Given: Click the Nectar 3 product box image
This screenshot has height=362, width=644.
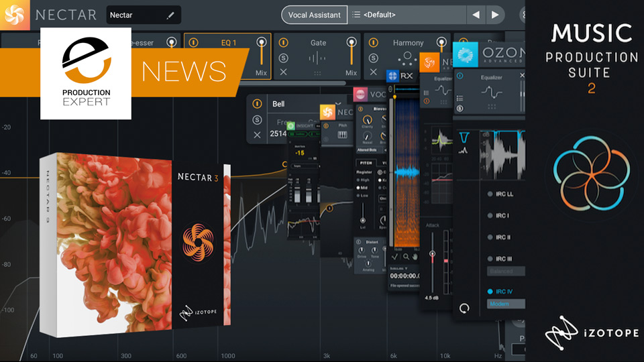Looking at the screenshot, I should pyautogui.click(x=135, y=245).
